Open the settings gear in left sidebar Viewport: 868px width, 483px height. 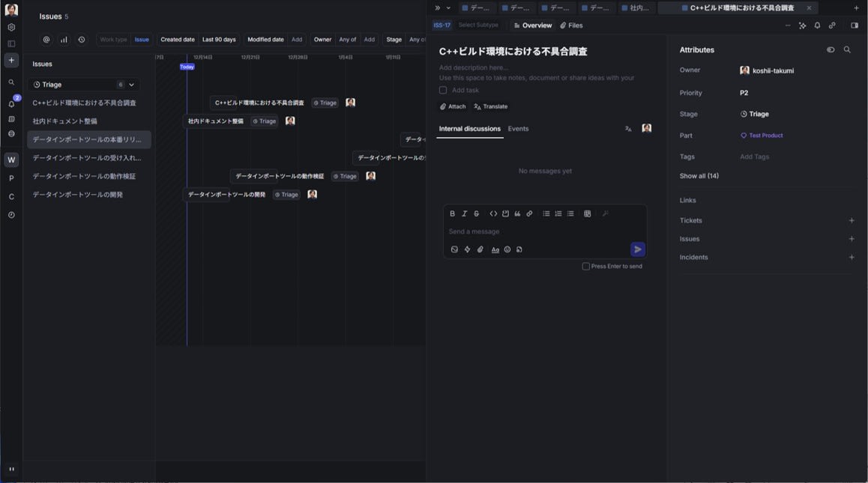pos(11,27)
